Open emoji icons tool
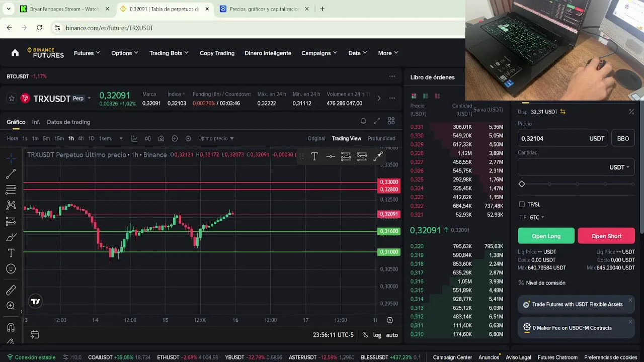This screenshot has width=644, height=362. pos(11,269)
